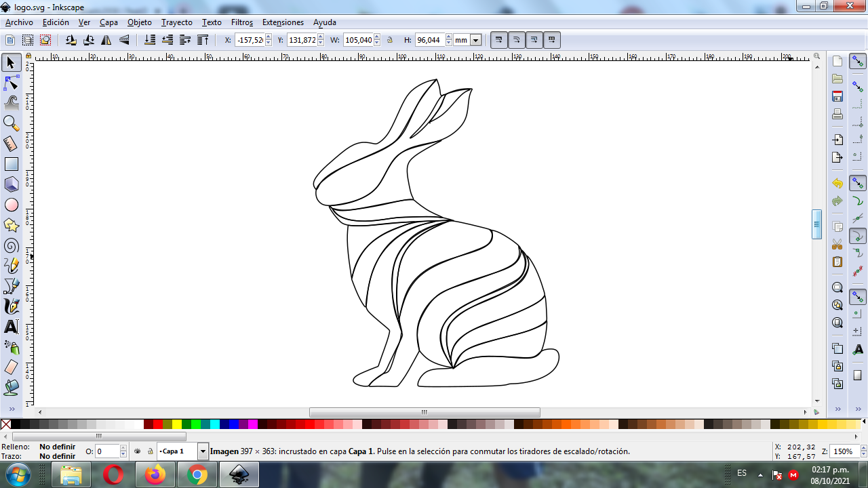Toggle layer visibility eye icon
868x488 pixels.
point(138,451)
